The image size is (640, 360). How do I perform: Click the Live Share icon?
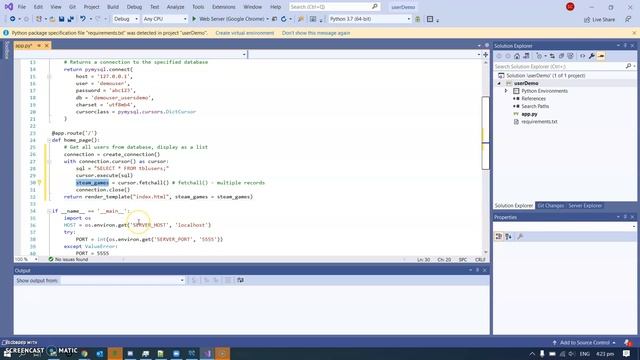pos(587,20)
